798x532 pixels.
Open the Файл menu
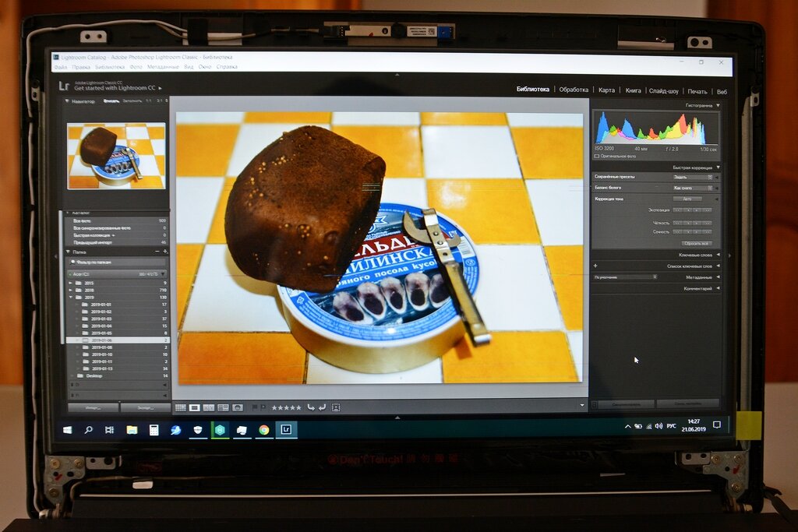61,67
